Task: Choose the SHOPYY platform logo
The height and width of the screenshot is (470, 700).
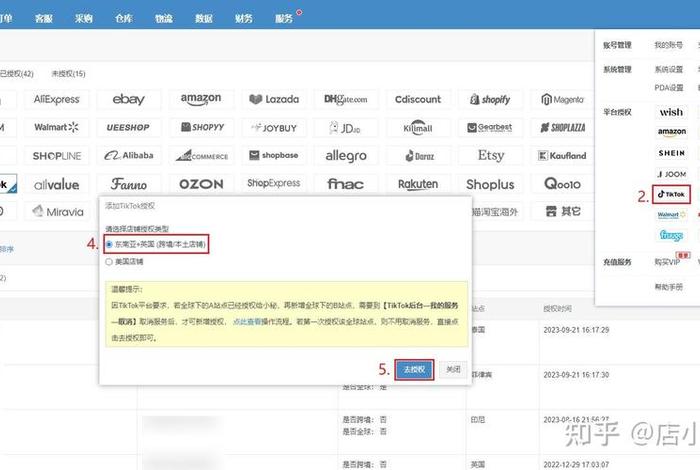Action: (x=201, y=128)
